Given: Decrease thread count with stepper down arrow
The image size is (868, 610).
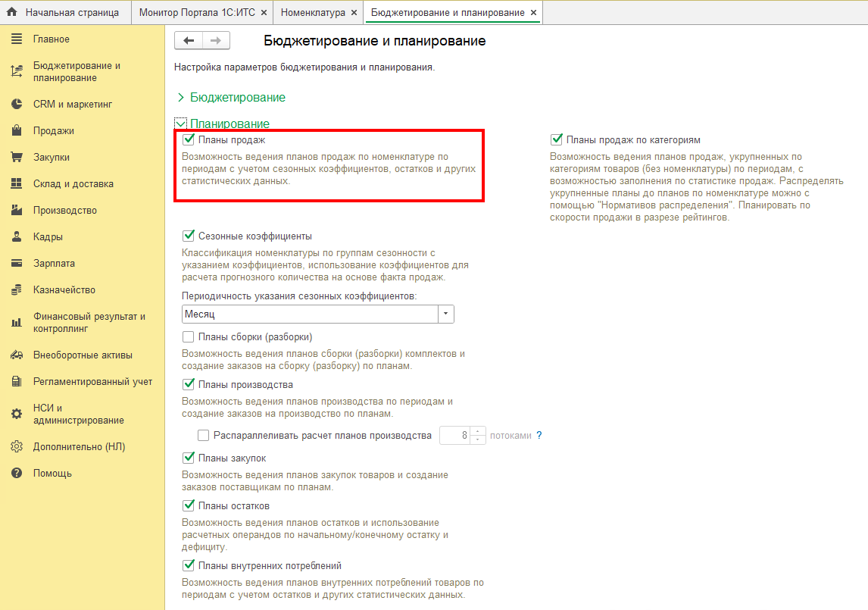Looking at the screenshot, I should [x=478, y=440].
